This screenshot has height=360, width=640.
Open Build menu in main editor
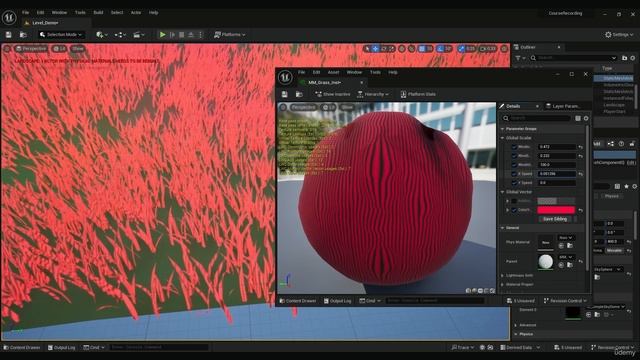(x=98, y=13)
